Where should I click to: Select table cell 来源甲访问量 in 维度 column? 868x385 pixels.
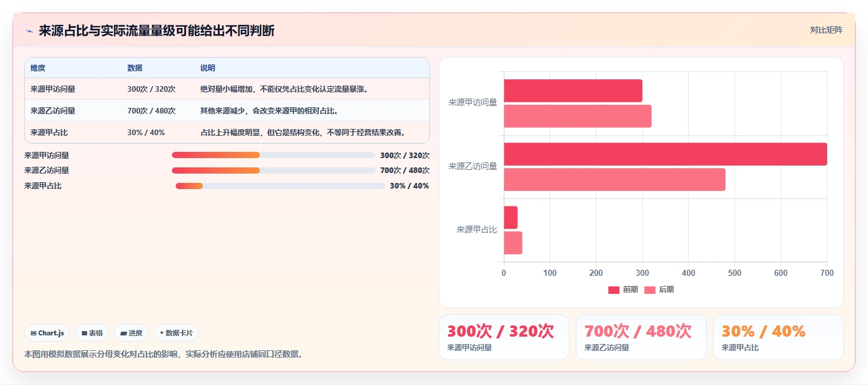click(x=53, y=89)
